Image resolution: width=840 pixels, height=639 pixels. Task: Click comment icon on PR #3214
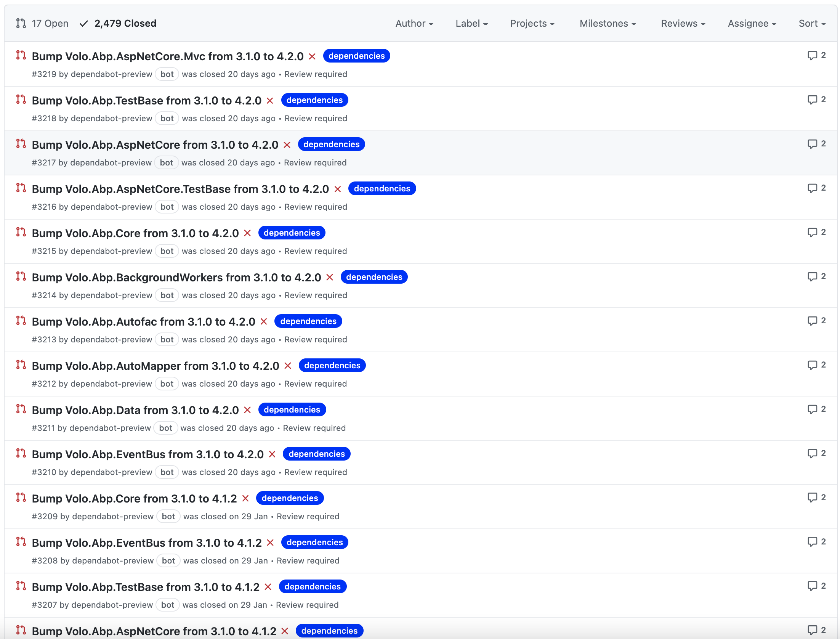click(x=812, y=276)
